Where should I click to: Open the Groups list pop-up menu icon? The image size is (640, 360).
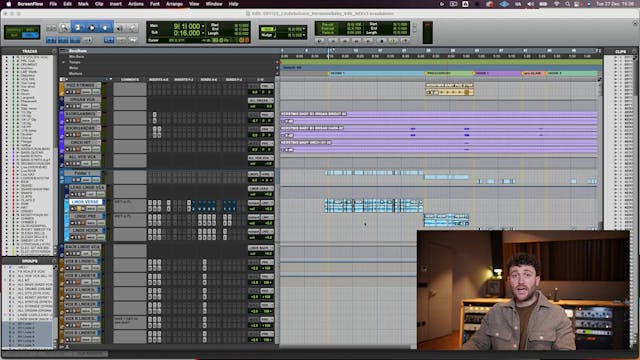(x=54, y=261)
